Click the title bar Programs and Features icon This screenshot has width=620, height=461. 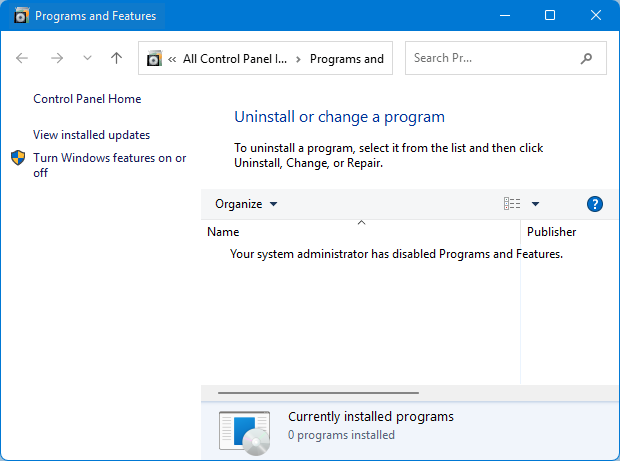[17, 16]
